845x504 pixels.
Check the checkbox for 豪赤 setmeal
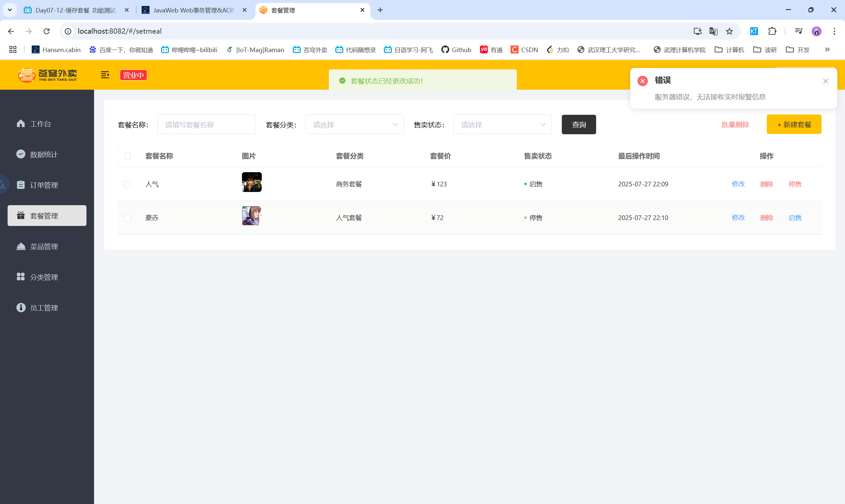128,218
